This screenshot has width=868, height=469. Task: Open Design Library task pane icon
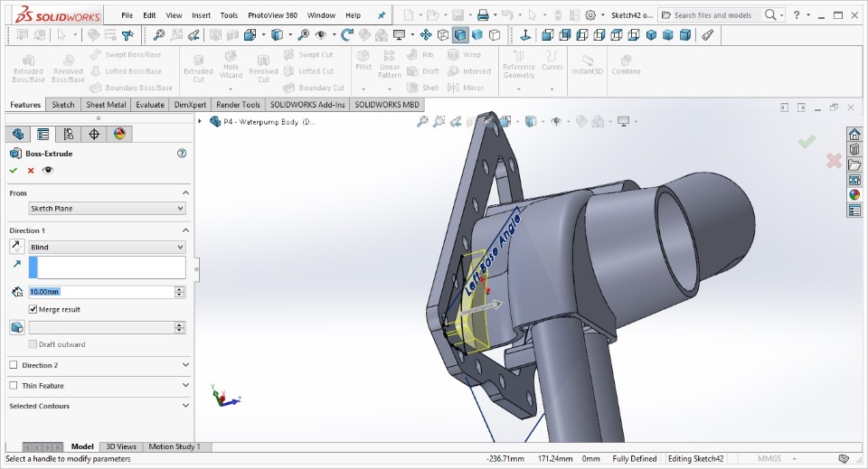point(854,149)
